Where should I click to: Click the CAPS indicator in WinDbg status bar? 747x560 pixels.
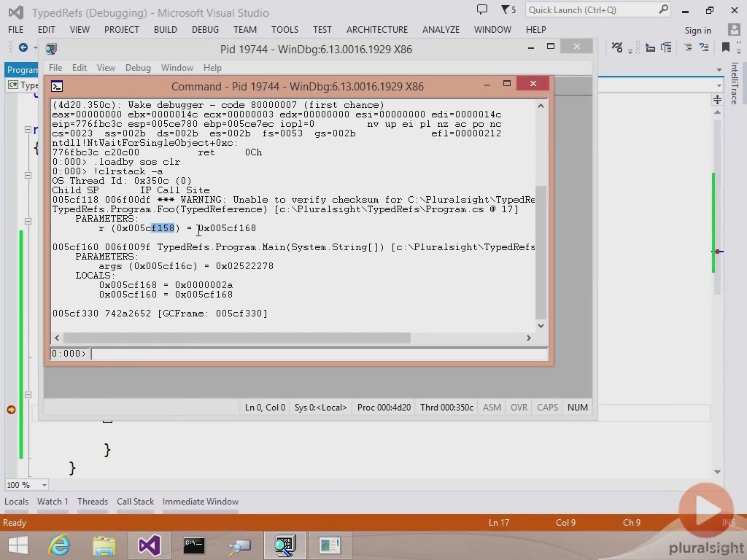(547, 407)
